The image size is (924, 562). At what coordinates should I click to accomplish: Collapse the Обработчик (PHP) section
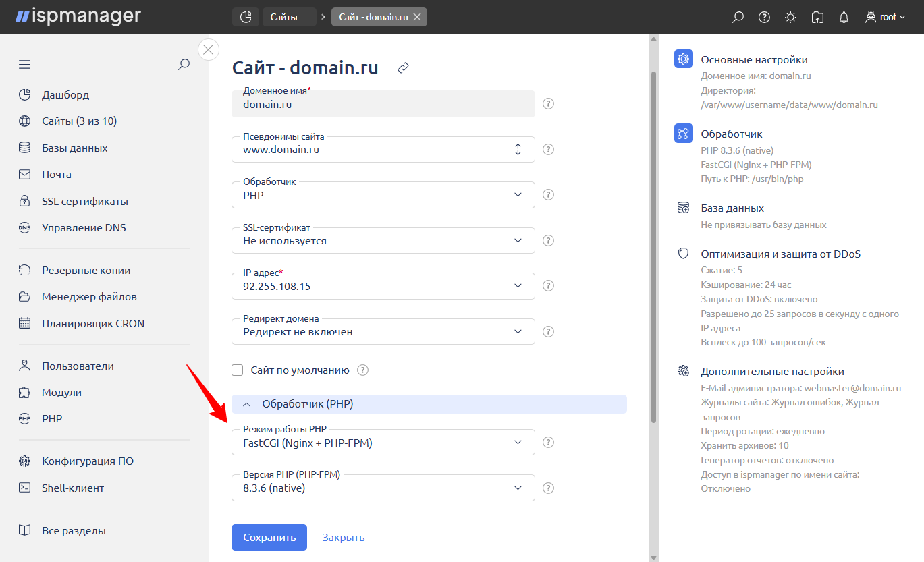click(x=429, y=404)
